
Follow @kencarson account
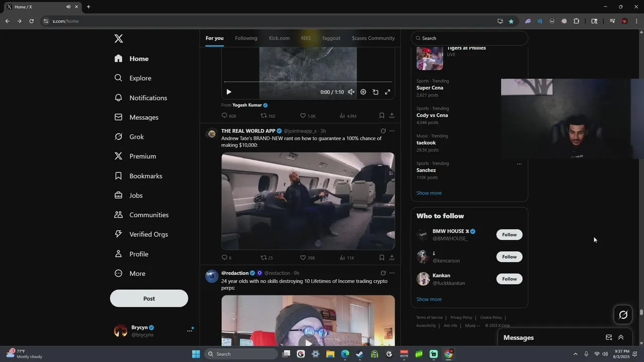(509, 257)
